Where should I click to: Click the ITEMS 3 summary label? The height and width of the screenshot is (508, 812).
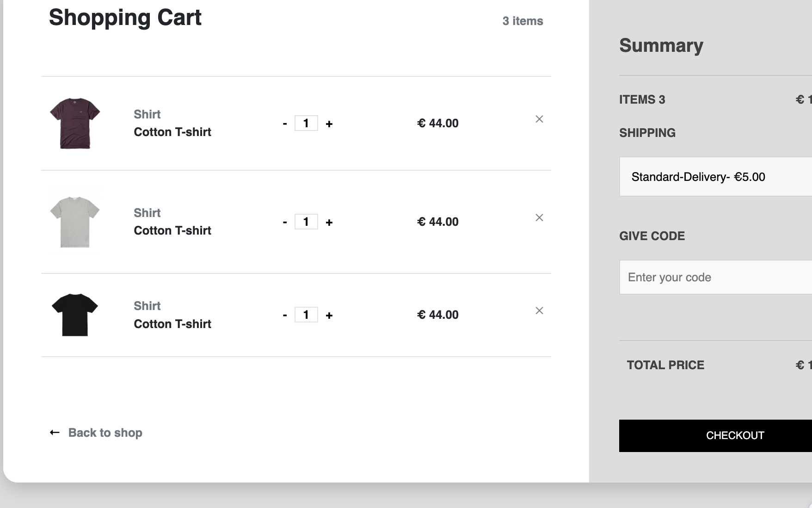(x=642, y=99)
